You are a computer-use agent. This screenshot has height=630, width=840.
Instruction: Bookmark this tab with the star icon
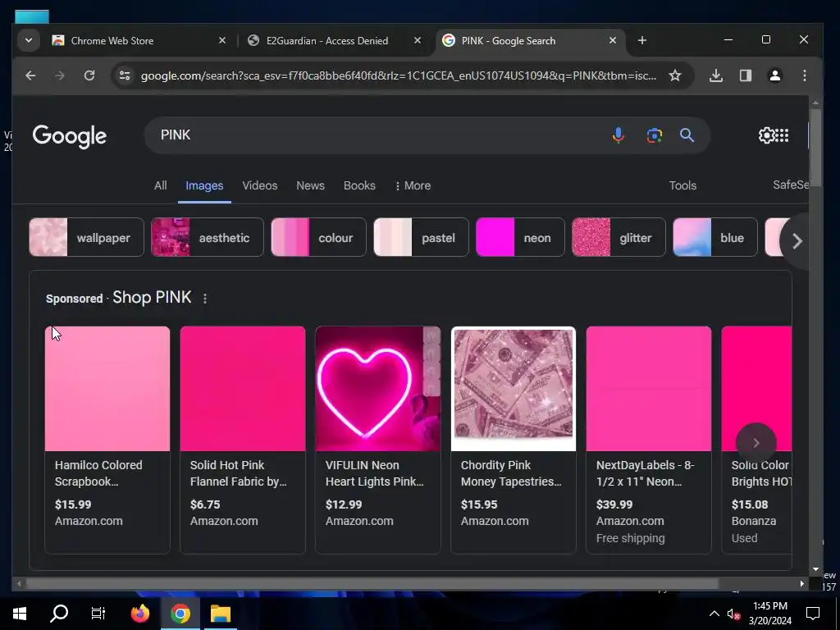[x=675, y=75]
